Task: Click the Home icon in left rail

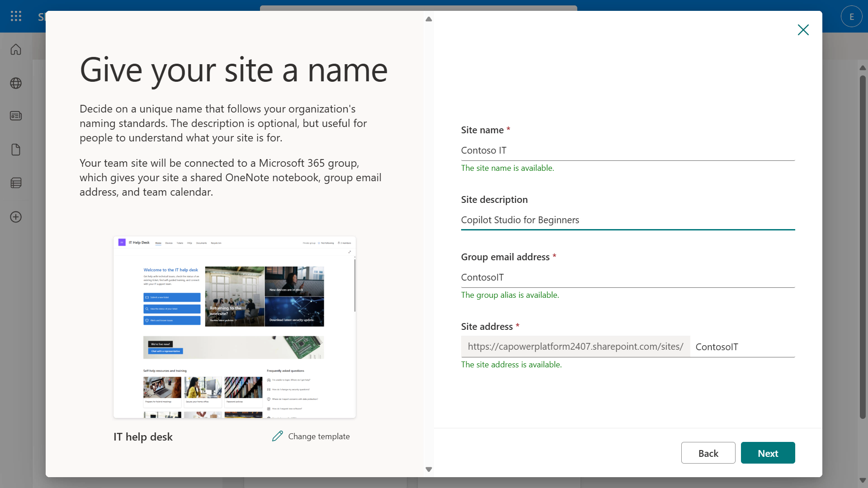Action: (x=16, y=49)
